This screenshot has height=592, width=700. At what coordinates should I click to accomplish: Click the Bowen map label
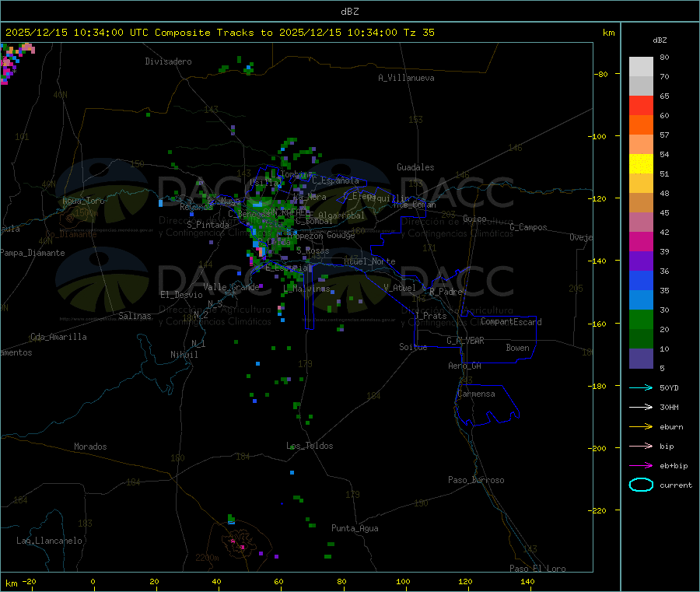point(517,349)
